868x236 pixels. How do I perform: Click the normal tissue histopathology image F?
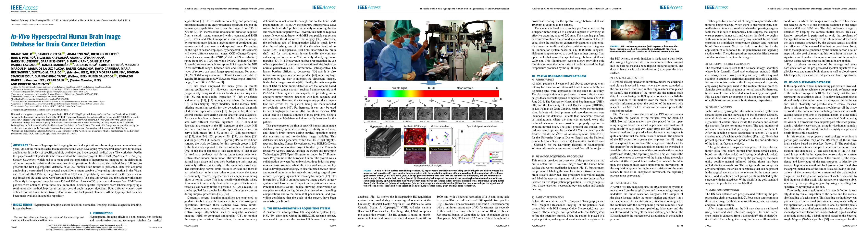[440, 158]
